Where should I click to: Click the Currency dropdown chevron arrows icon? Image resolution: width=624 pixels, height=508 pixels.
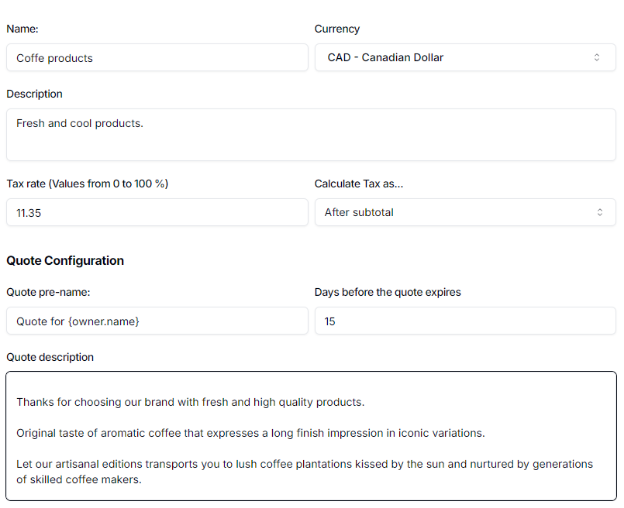597,58
